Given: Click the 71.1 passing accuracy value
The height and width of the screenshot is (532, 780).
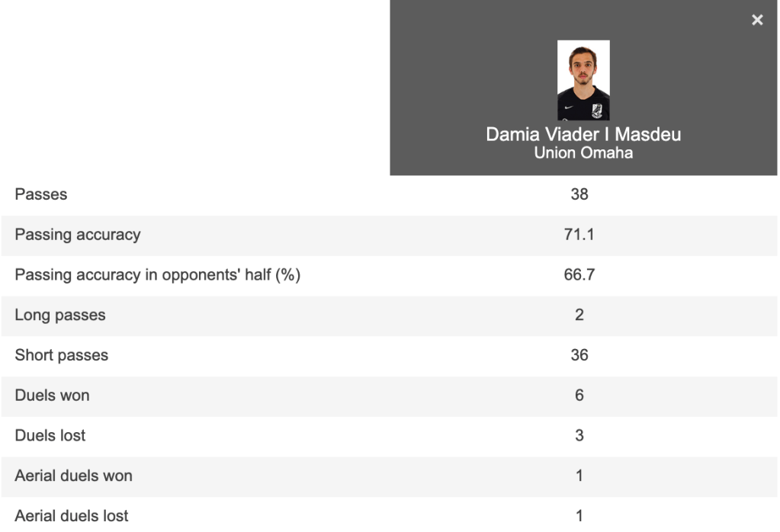Looking at the screenshot, I should [579, 235].
